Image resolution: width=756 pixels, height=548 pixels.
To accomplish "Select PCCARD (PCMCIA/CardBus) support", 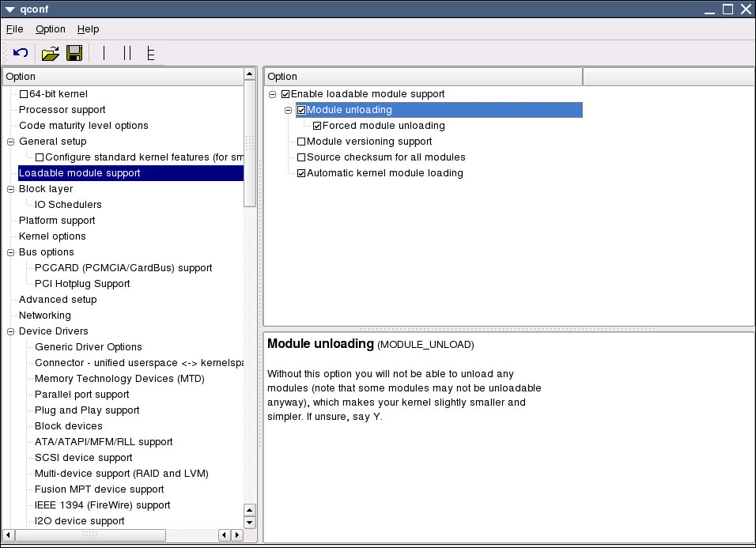I will (x=123, y=268).
